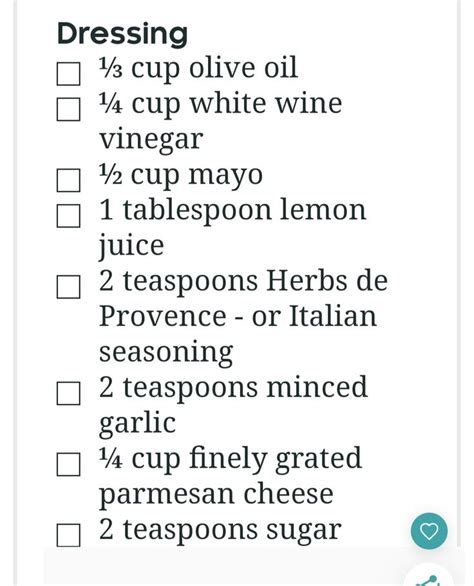Click the Dressing section heading
474x586 pixels.
122,34
